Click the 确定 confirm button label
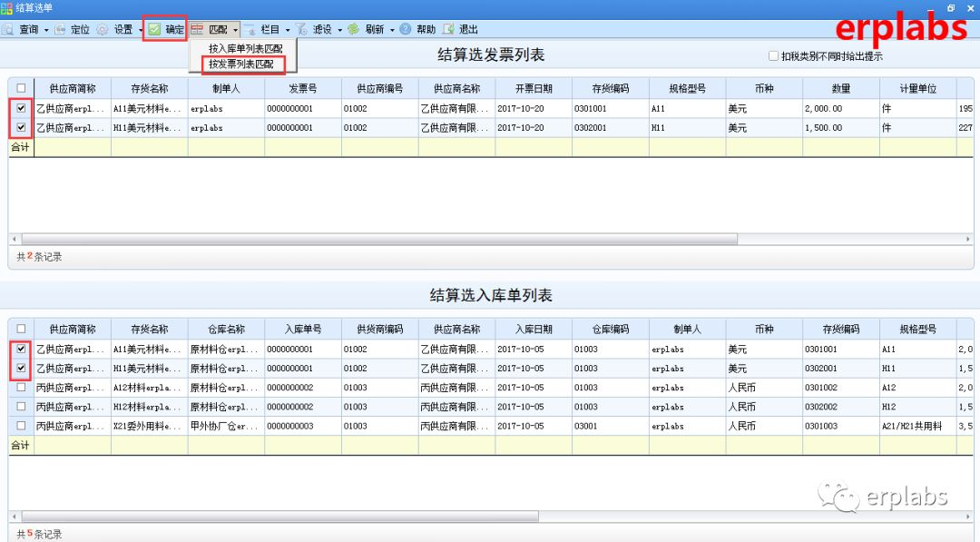980x542 pixels. 174,29
